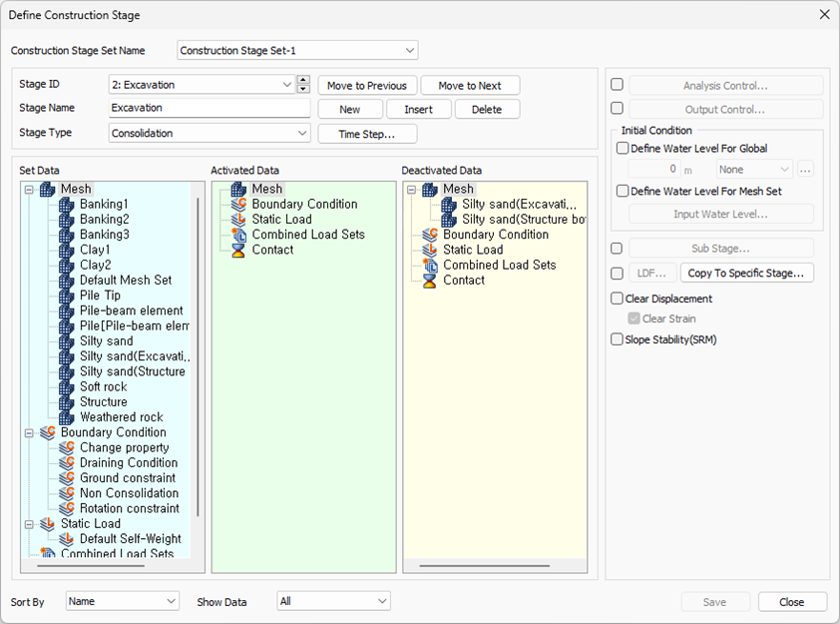Enable the LDF checkbox
840x624 pixels.
pos(618,274)
